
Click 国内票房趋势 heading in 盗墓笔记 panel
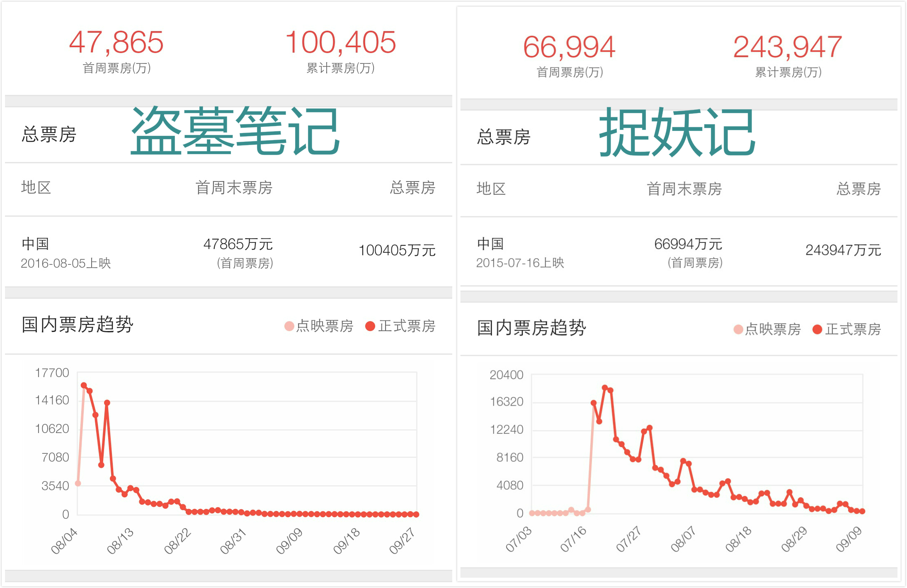tap(78, 325)
